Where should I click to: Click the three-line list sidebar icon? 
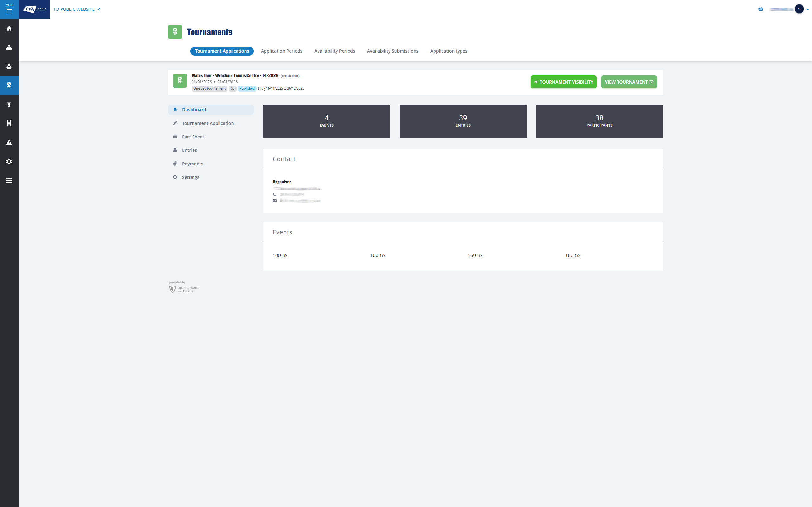click(x=10, y=181)
